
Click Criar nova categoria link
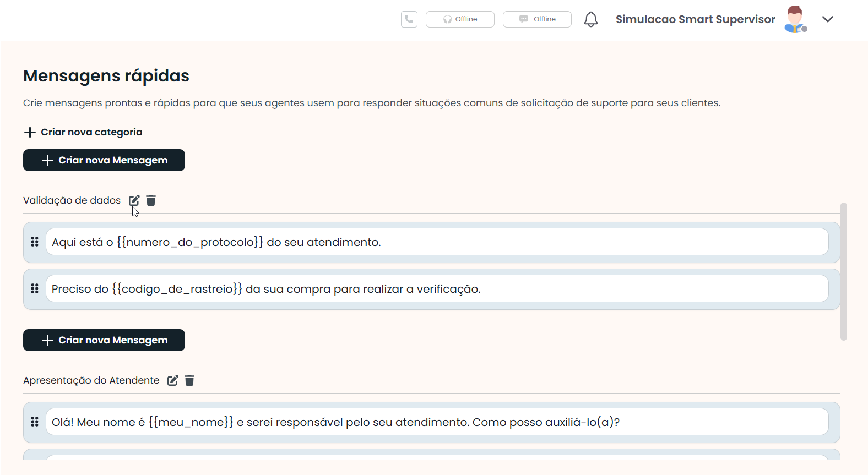click(83, 132)
